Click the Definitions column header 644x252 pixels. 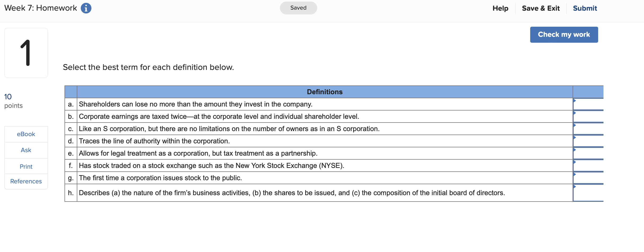click(x=324, y=92)
